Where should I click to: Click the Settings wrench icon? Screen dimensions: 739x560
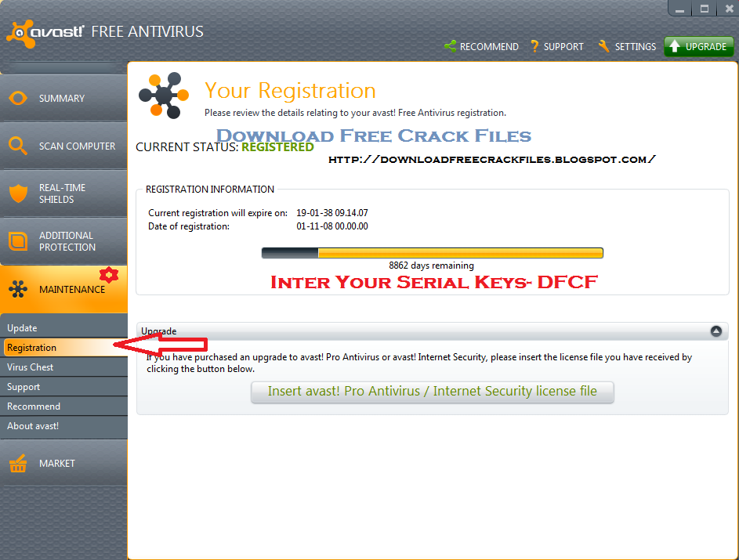(603, 46)
